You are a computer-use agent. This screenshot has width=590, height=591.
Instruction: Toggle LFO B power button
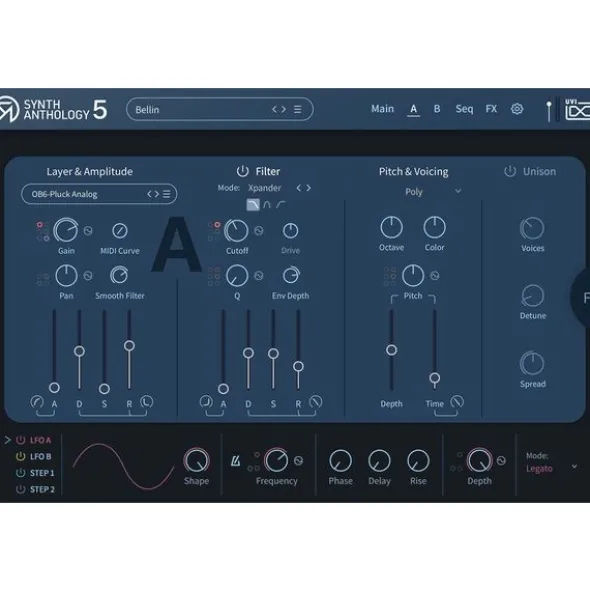tap(20, 456)
